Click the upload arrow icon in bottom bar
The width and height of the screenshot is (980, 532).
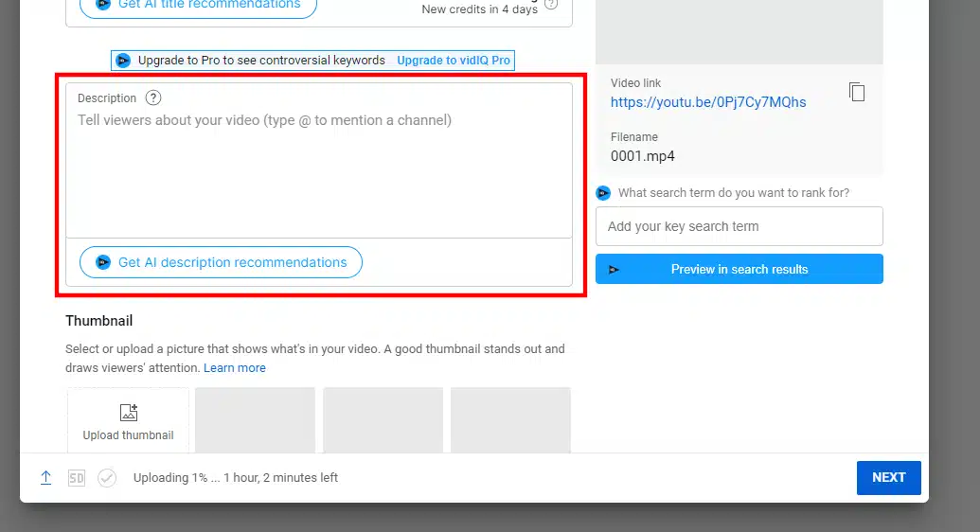(x=45, y=478)
